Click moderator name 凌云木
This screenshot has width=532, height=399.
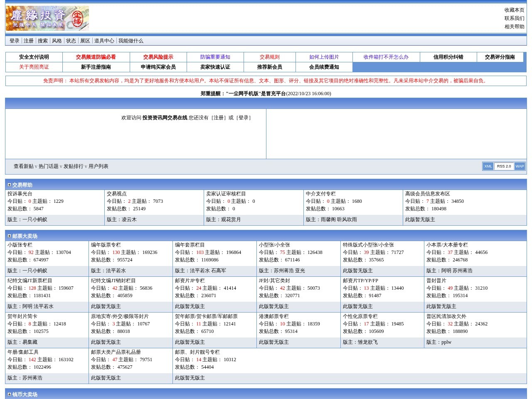(x=129, y=219)
